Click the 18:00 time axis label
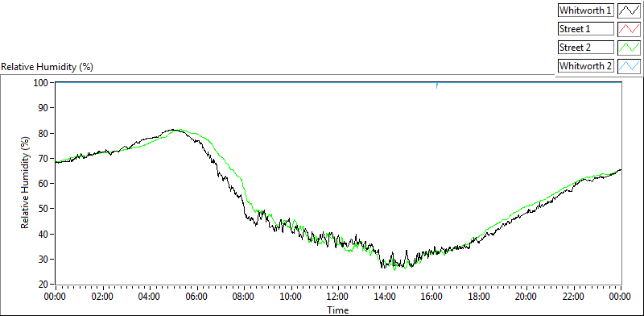The image size is (644, 316). tap(480, 297)
